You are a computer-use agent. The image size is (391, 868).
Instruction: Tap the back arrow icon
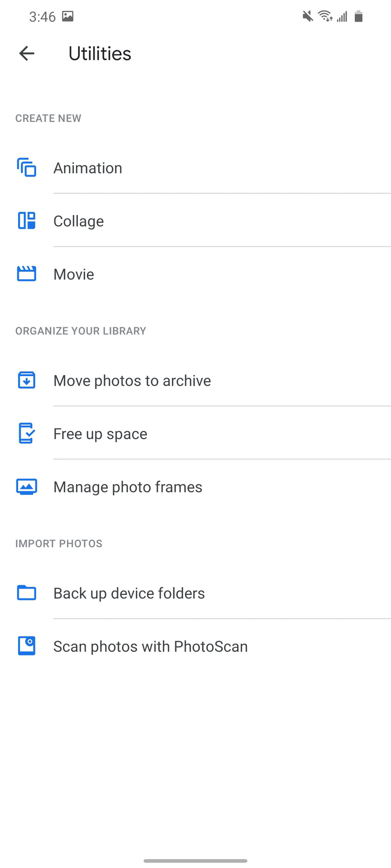[x=27, y=53]
